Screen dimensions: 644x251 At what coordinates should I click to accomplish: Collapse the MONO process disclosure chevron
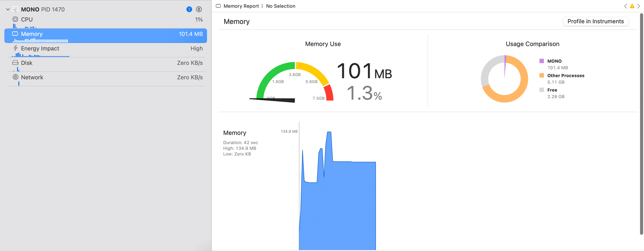tap(8, 9)
